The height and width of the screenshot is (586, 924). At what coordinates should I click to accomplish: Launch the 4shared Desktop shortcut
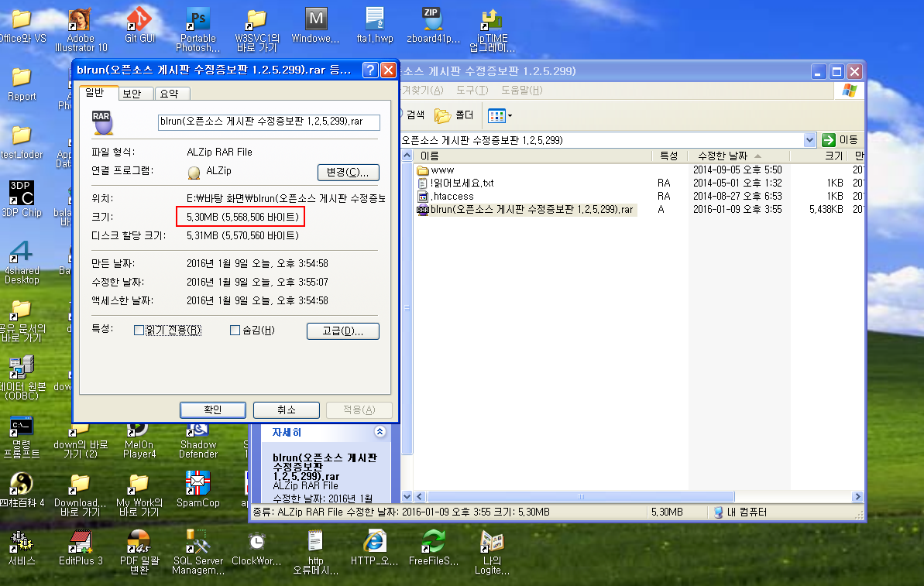tap(22, 262)
